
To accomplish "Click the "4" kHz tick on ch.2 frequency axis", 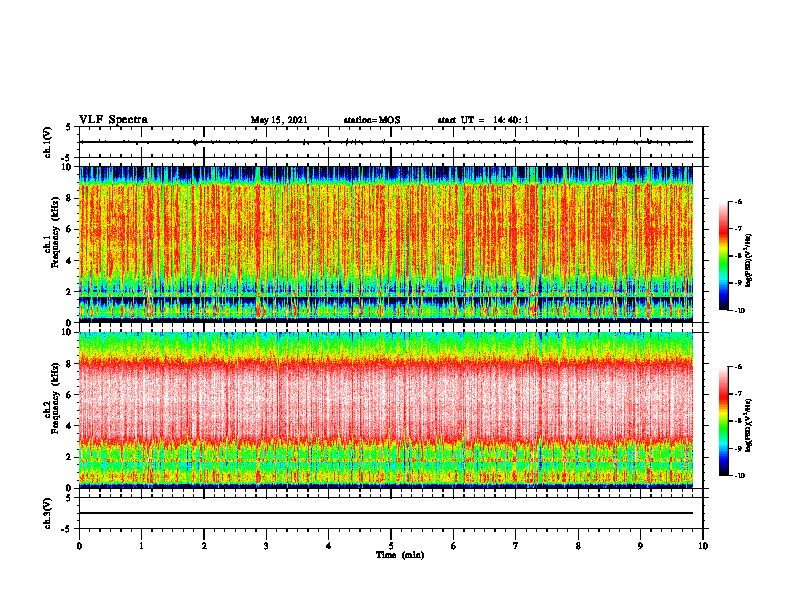I will pos(70,426).
